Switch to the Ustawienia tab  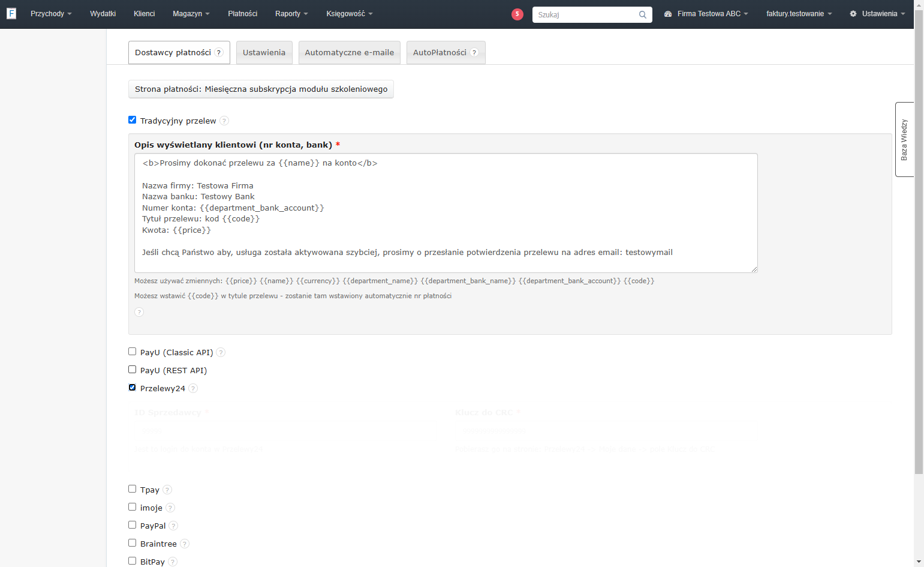[x=264, y=53]
